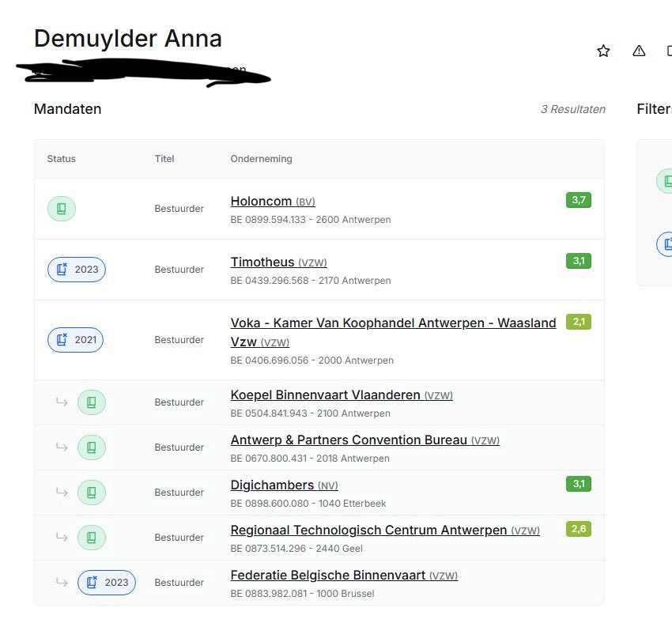Click green status icon for Koepel Binnenvaart Vlaanderen
This screenshot has height=623, width=672.
click(x=91, y=402)
